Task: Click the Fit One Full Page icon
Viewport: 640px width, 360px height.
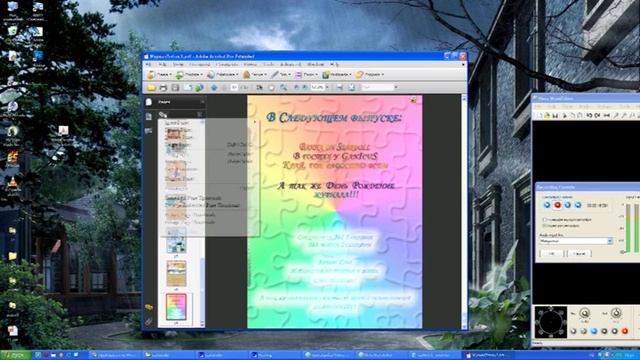Action: click(x=351, y=87)
